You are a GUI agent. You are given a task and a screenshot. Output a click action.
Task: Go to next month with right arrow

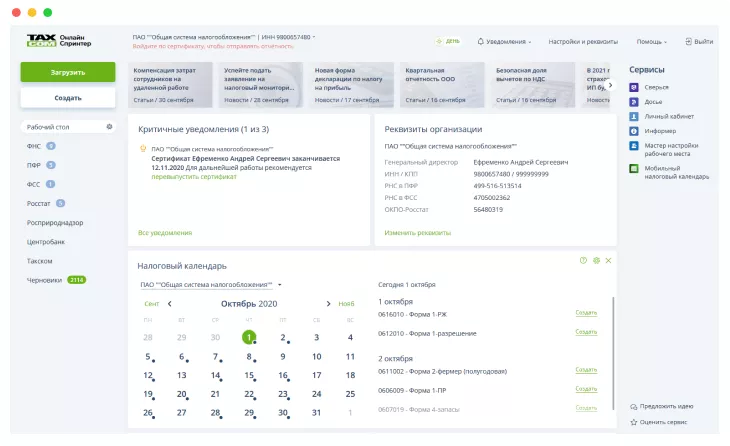click(x=328, y=304)
